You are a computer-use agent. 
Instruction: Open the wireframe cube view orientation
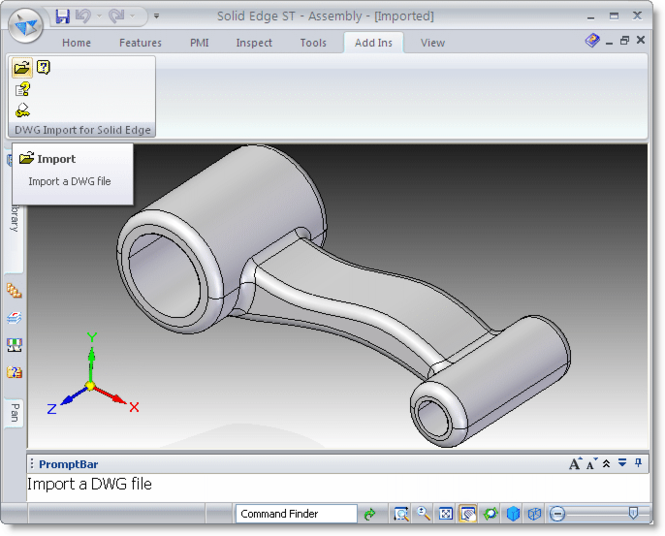pyautogui.click(x=535, y=514)
